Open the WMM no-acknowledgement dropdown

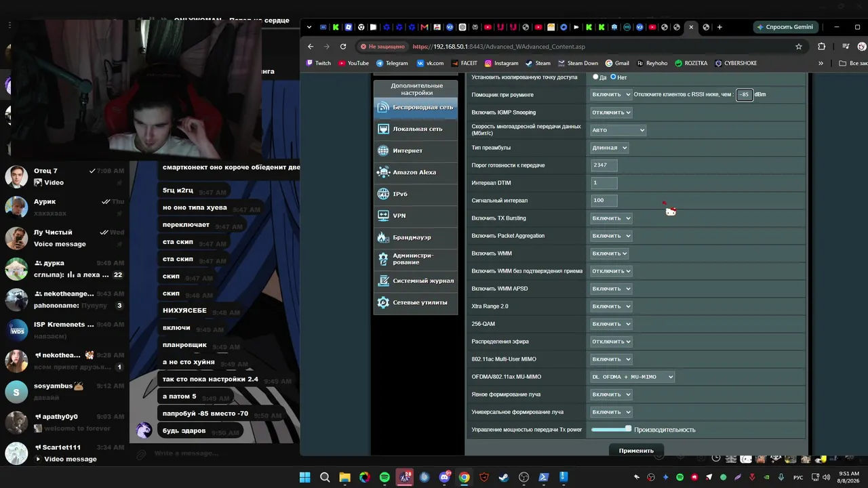point(611,271)
